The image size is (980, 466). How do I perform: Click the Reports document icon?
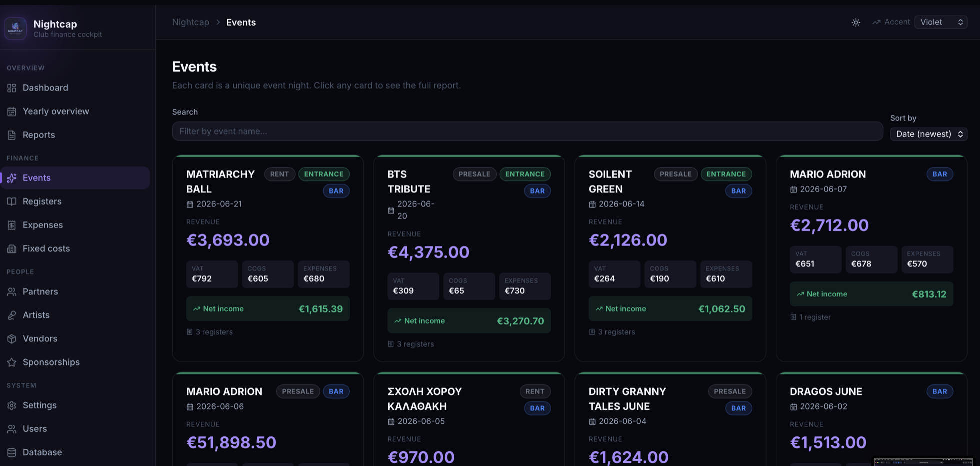(x=12, y=135)
